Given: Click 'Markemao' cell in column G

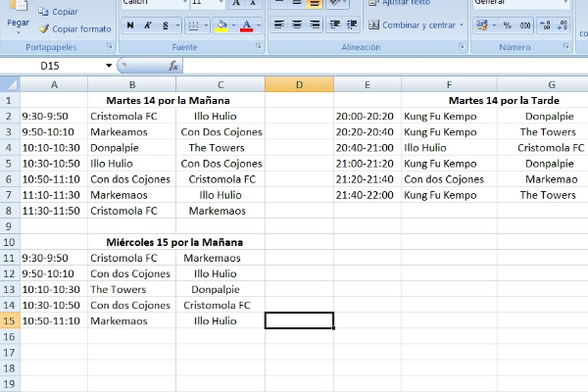Looking at the screenshot, I should pyautogui.click(x=543, y=179).
